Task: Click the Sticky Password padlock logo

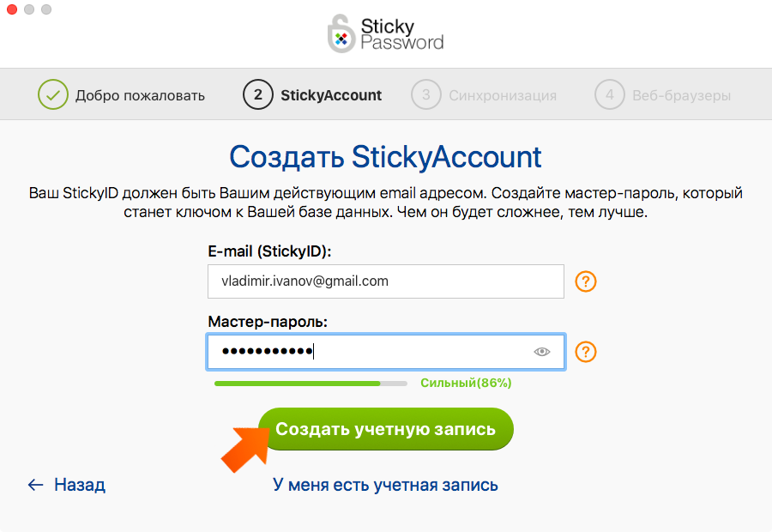Action: point(341,33)
